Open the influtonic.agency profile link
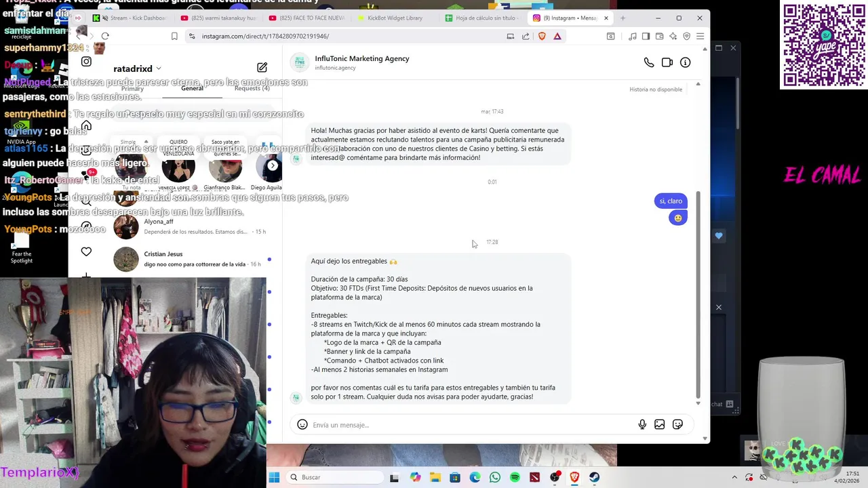The width and height of the screenshot is (868, 488). (x=335, y=68)
